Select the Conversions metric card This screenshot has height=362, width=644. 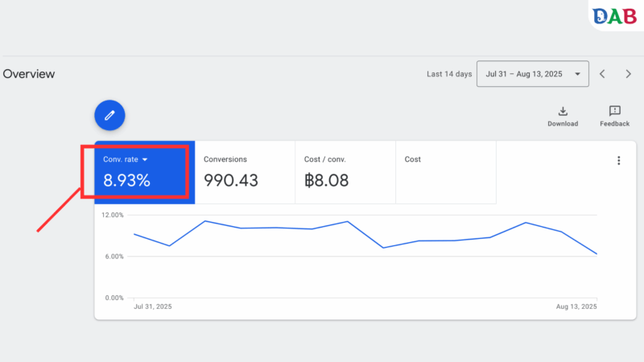[245, 172]
